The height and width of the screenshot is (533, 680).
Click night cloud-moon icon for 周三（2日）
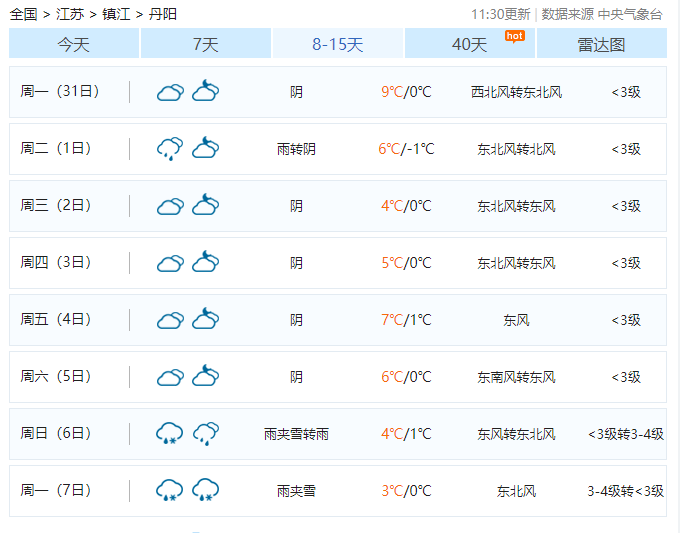206,204
